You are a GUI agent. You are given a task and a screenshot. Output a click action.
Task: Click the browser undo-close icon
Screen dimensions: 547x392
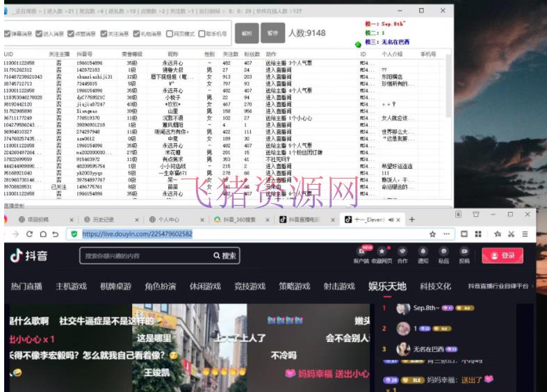pos(56,234)
